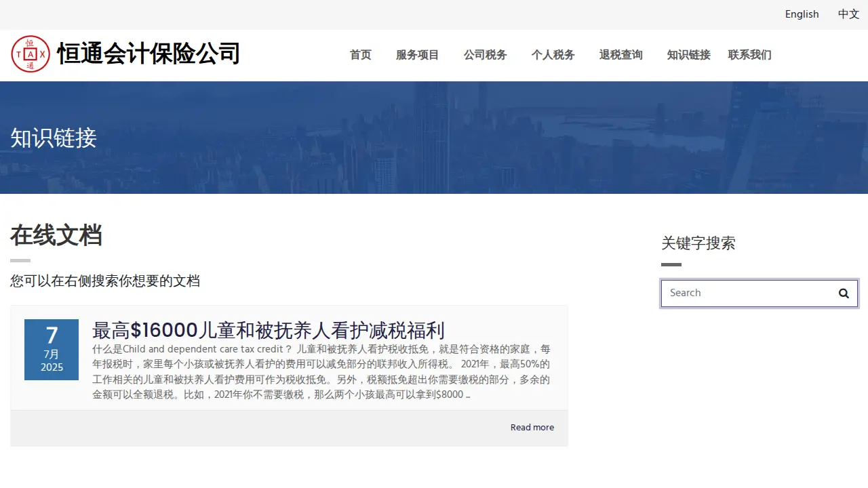This screenshot has height=488, width=868.
Task: Click the article excerpt starting 什么是Child and dependent care
Action: coord(321,372)
